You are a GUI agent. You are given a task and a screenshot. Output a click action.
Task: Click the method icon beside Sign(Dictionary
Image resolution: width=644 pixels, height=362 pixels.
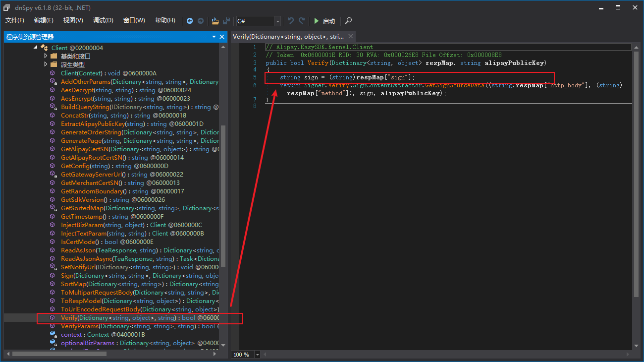(53, 275)
